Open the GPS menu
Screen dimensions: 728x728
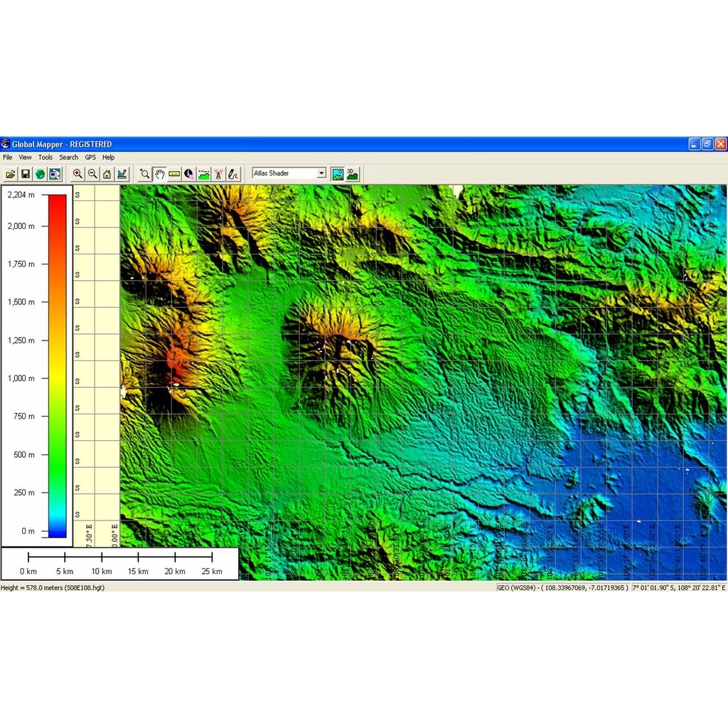point(90,157)
